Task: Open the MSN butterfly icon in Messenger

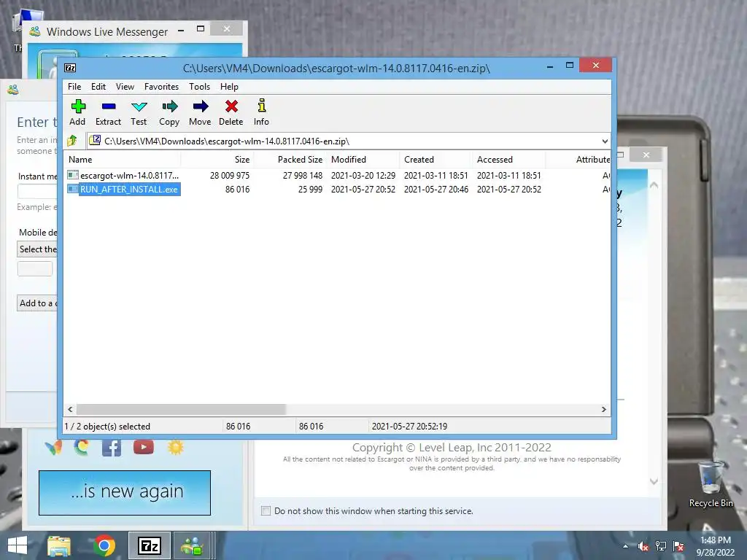Action: tap(53, 448)
